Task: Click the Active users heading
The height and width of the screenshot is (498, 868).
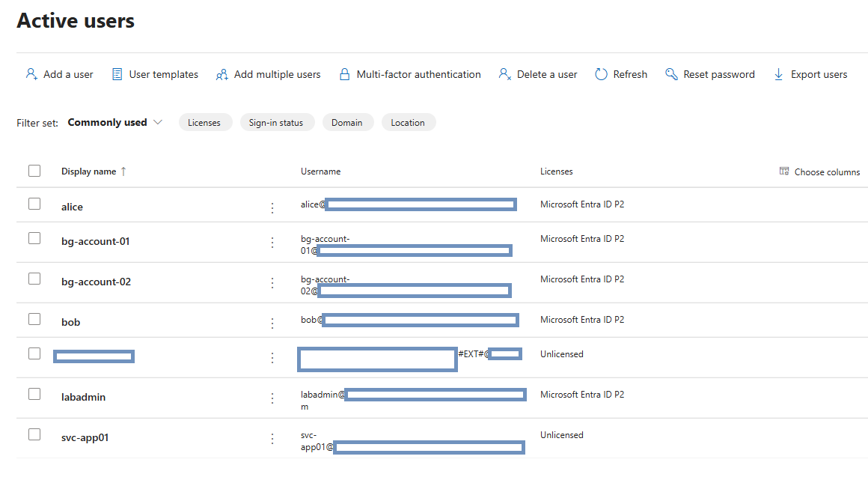Action: click(76, 20)
